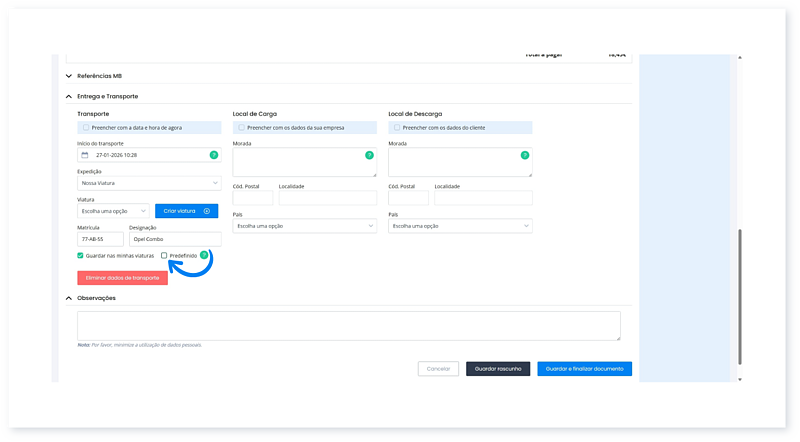Click the Observações text area
The height and width of the screenshot is (442, 800).
(x=348, y=325)
